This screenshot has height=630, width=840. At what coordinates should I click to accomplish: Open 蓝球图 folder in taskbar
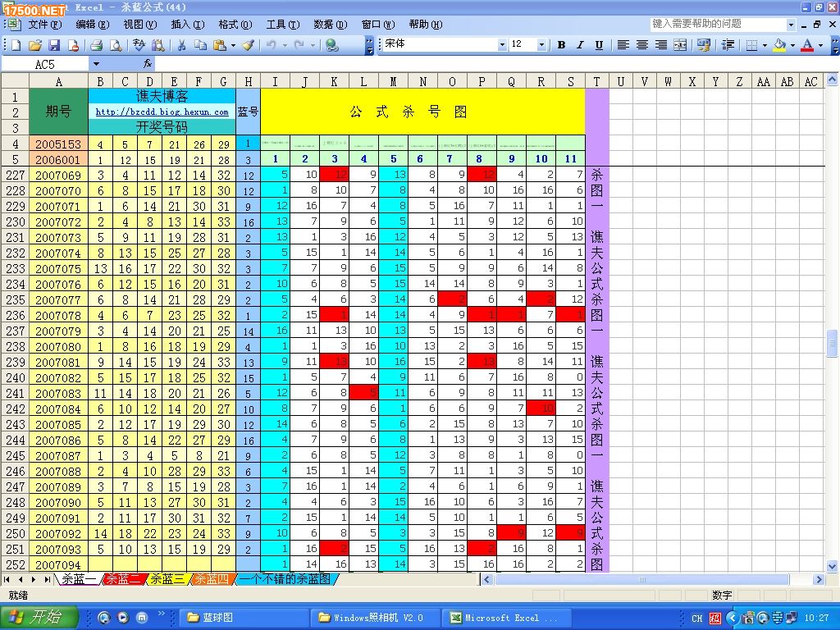pos(244,618)
